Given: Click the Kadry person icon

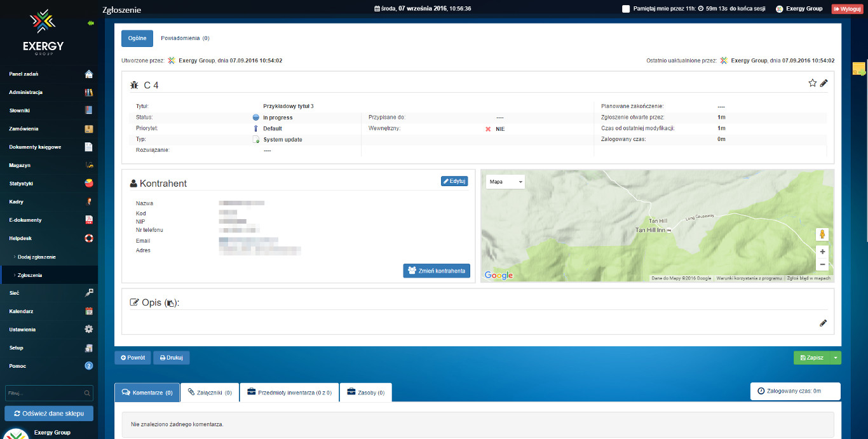Looking at the screenshot, I should click(x=89, y=202).
